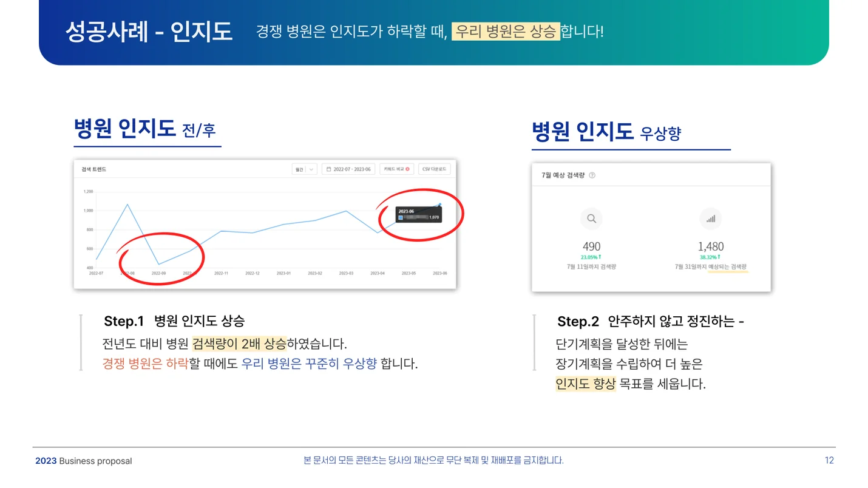
Task: Click the calendar icon in the date range box
Action: click(x=328, y=169)
